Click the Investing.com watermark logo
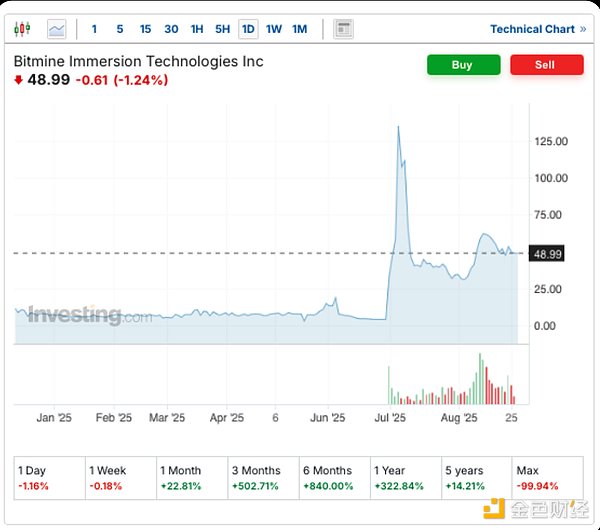This screenshot has height=530, width=600. tap(90, 316)
